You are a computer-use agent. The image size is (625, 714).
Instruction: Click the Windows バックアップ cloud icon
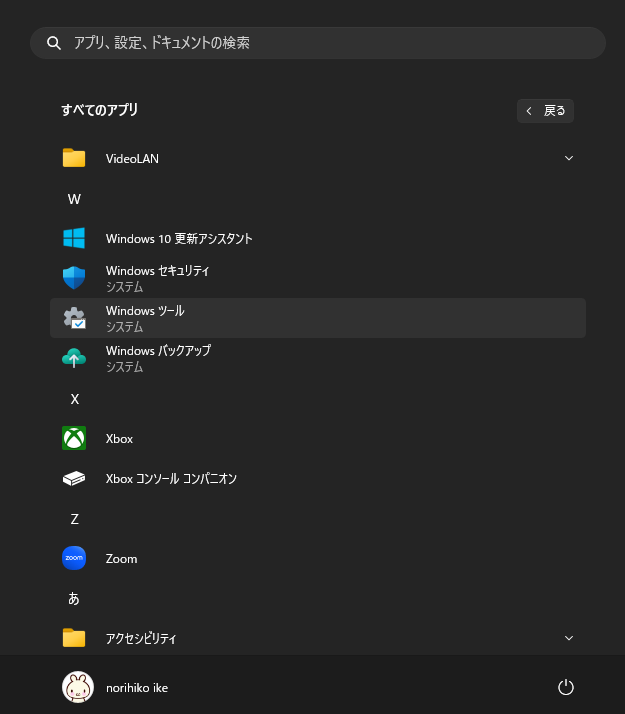click(74, 358)
